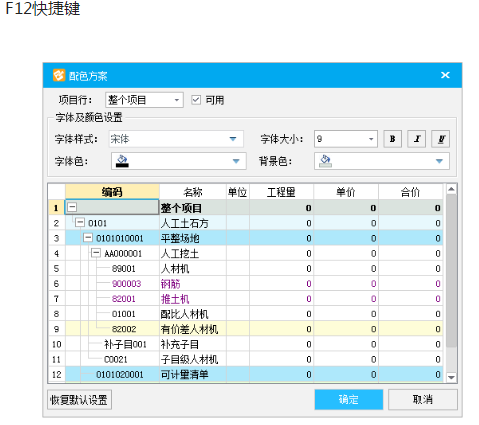This screenshot has height=425, width=479.
Task: Click code 82002 in the tree
Action: click(x=124, y=329)
